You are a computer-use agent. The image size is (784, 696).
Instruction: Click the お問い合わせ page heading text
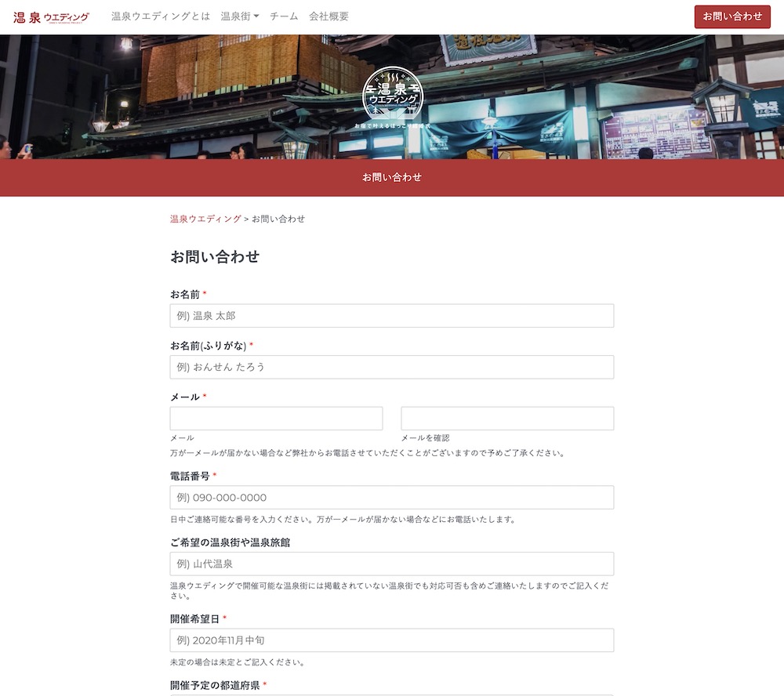(215, 256)
